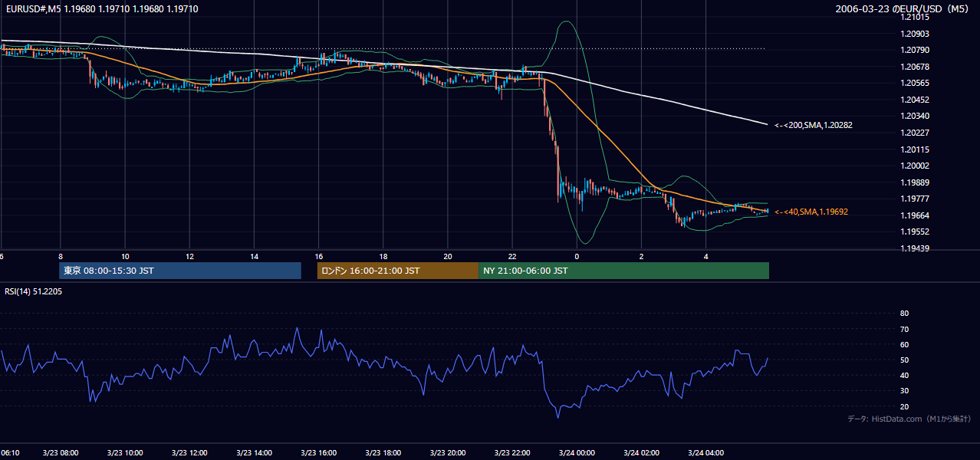Image resolution: width=980 pixels, height=460 pixels.
Task: Select the ロンドン 16:00-21:00 JST session bar
Action: 398,271
